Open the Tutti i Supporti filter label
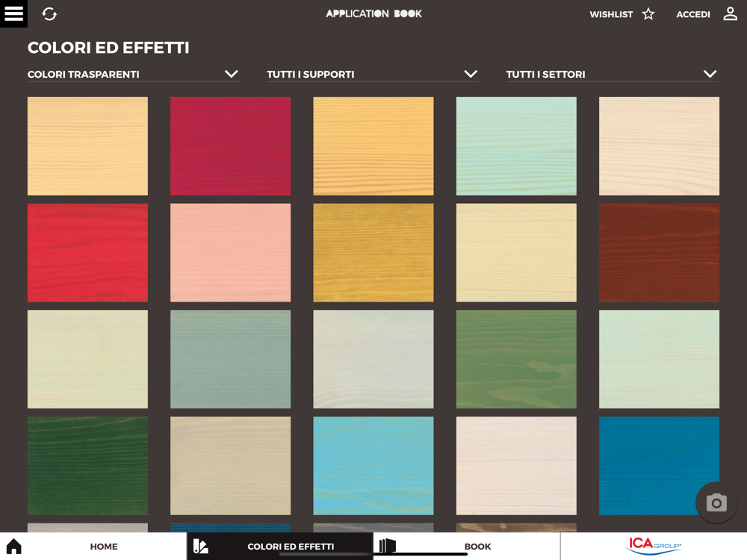The image size is (747, 560). tap(310, 74)
